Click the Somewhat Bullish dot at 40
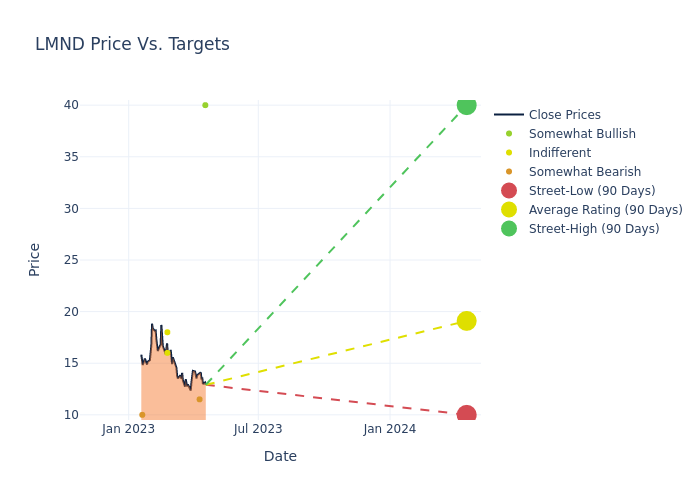Image resolution: width=700 pixels, height=500 pixels. click(205, 105)
